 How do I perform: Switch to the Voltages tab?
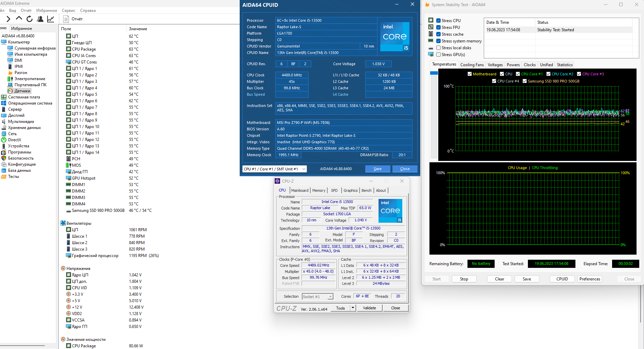tap(495, 65)
